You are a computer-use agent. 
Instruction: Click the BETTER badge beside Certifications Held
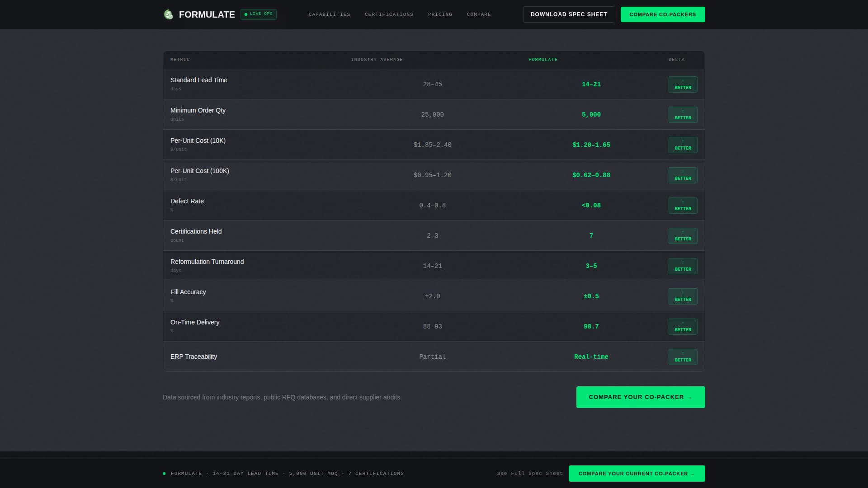(x=683, y=235)
